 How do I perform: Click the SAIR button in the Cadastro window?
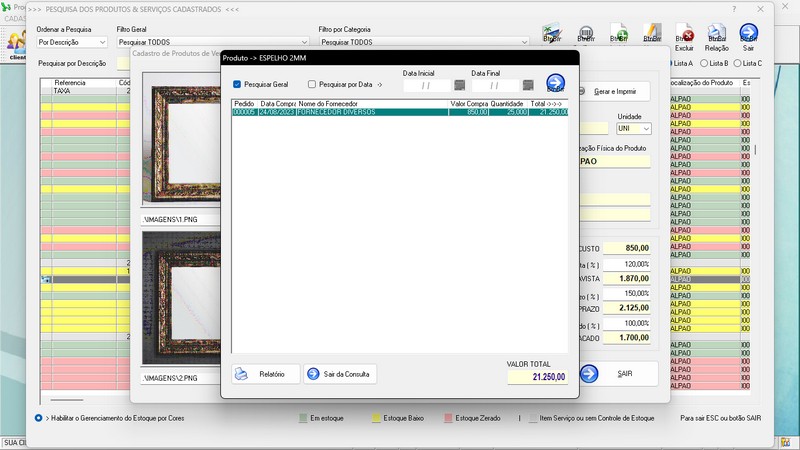618,374
